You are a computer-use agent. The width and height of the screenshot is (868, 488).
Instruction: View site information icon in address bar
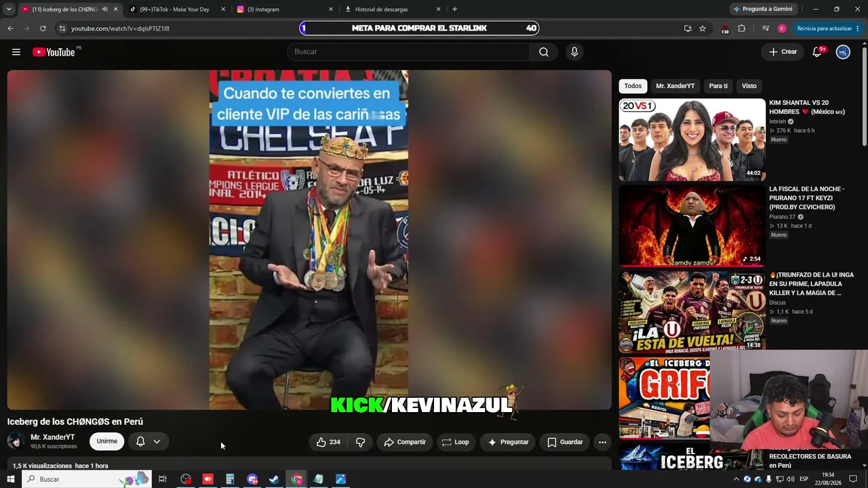(x=62, y=28)
